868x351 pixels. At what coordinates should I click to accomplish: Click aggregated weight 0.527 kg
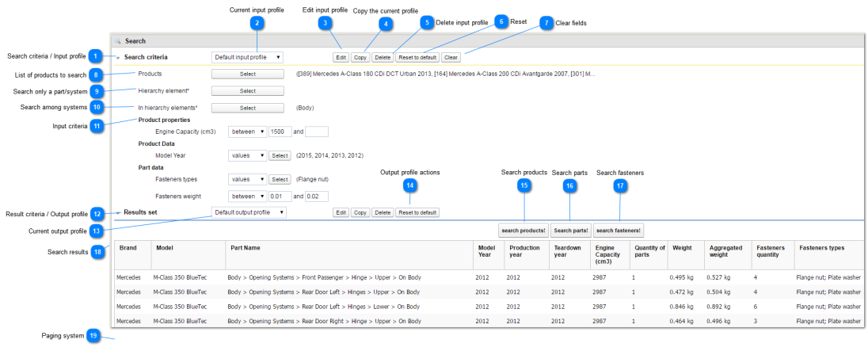(718, 277)
